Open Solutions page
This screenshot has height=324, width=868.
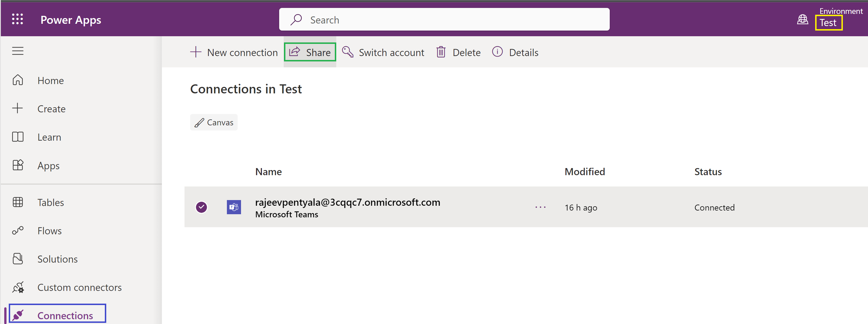coord(58,259)
